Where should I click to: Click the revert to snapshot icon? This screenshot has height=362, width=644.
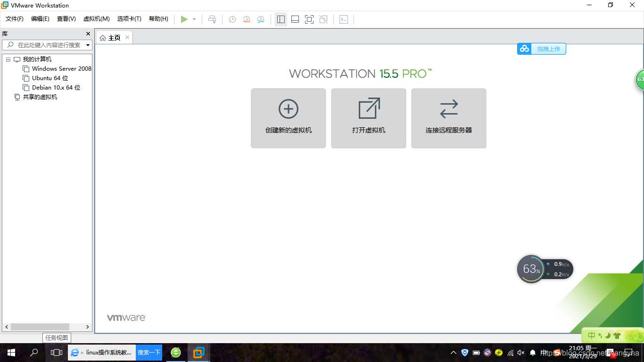(247, 19)
